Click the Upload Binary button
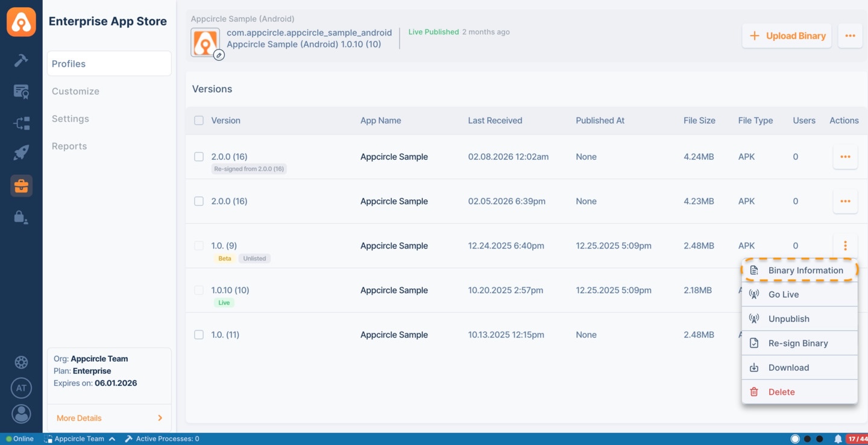The image size is (868, 445). pyautogui.click(x=787, y=36)
